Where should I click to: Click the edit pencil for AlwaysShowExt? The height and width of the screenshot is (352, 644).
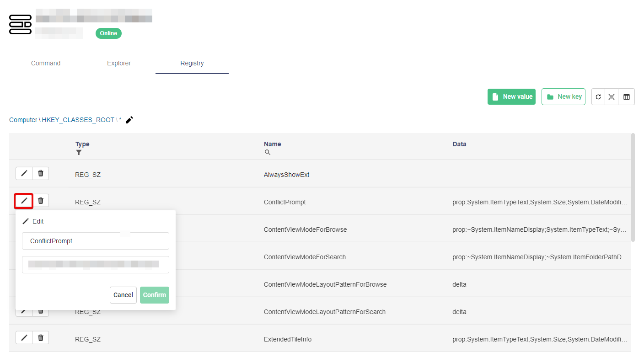point(24,173)
